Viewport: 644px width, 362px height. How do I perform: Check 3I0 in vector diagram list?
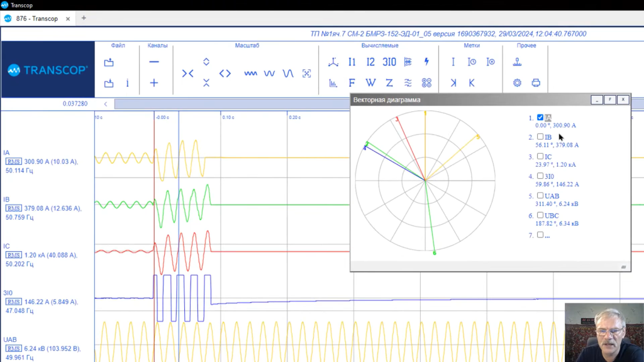tap(540, 176)
